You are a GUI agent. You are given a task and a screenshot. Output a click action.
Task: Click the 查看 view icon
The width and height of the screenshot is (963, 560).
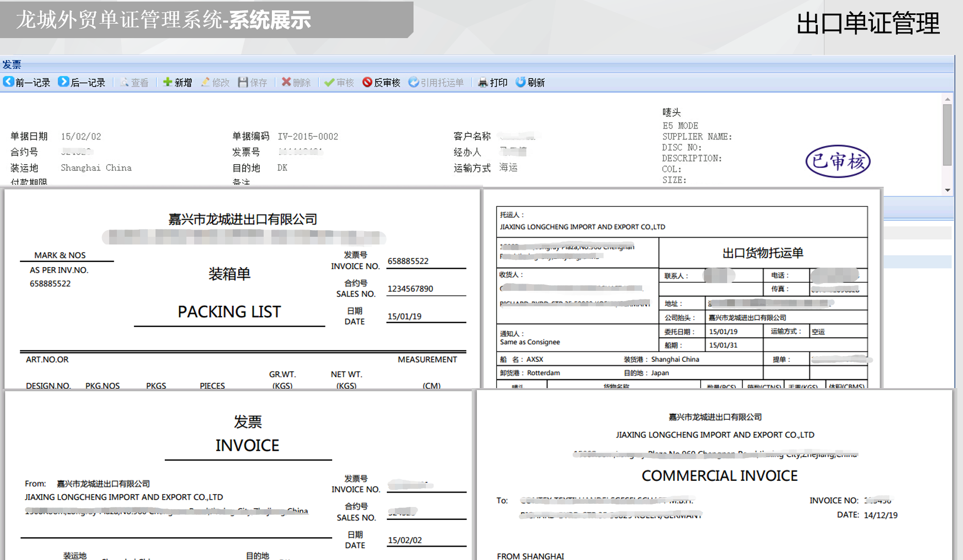pos(125,82)
